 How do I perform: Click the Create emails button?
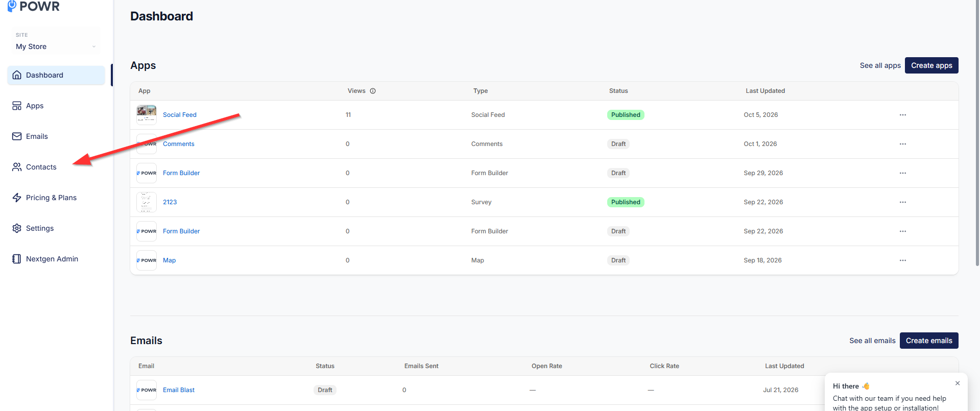(929, 341)
